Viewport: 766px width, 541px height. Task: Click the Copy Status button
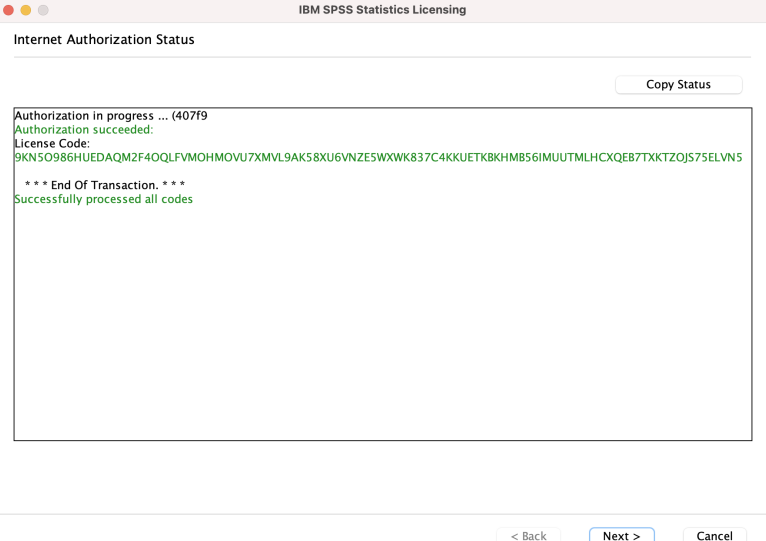679,85
